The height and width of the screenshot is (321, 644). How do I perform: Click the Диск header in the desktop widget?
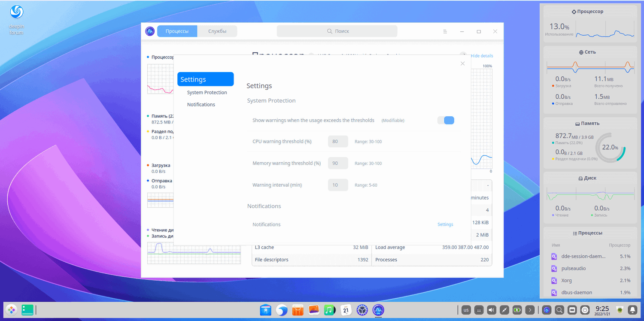[587, 178]
